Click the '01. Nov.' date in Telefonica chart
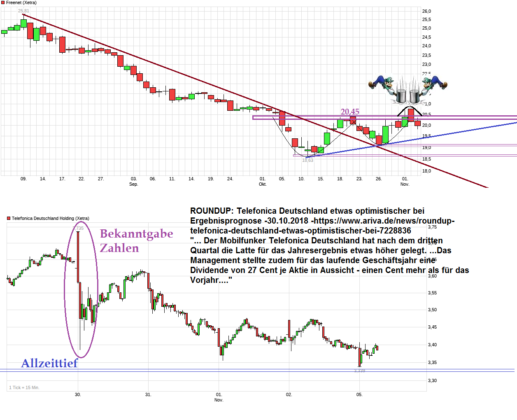 (x=219, y=397)
